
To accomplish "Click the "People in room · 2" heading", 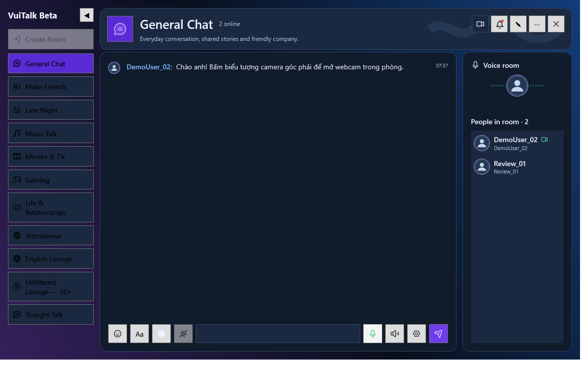I will [499, 122].
